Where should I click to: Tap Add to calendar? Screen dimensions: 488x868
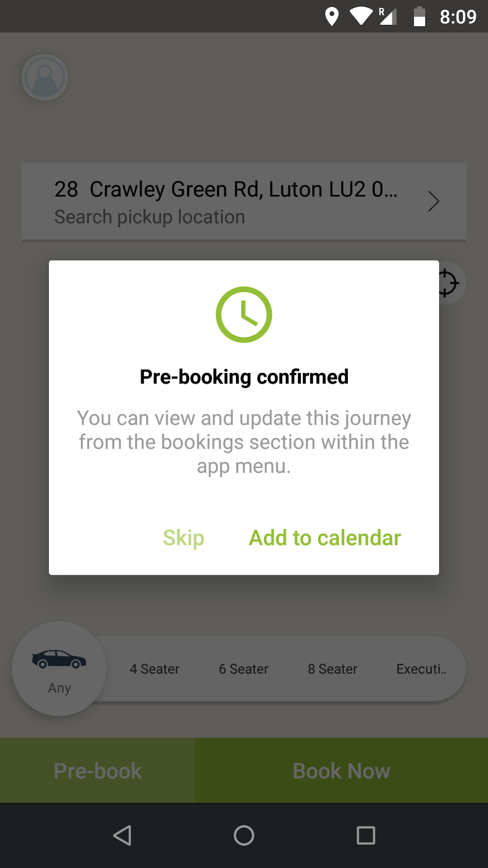(x=325, y=538)
